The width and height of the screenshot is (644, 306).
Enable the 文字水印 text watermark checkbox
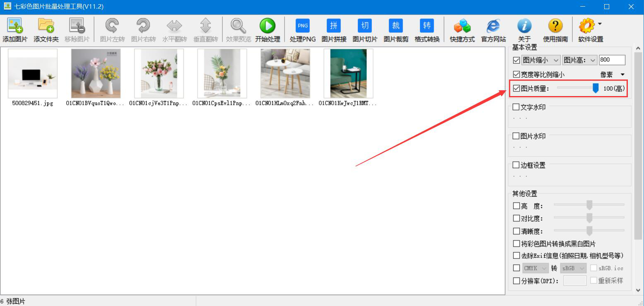[516, 107]
